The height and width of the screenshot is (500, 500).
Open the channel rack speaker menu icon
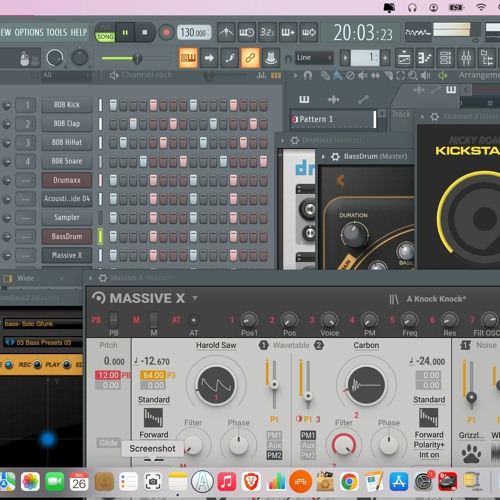(114, 76)
